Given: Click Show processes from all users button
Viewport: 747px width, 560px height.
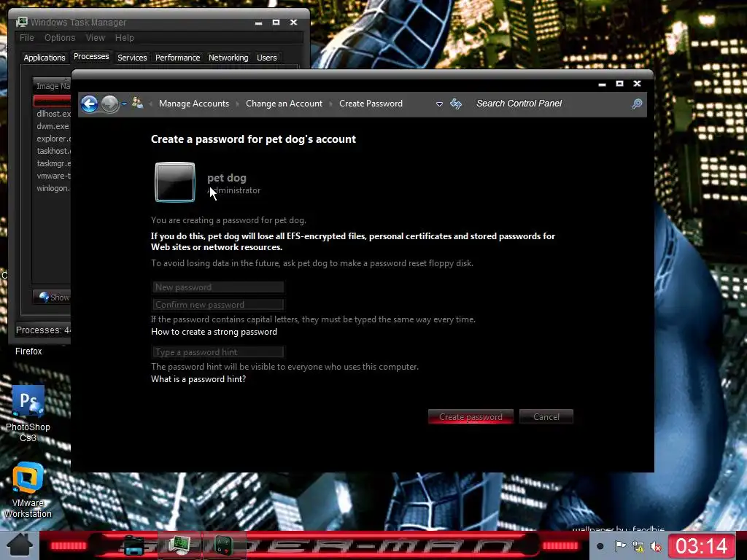Looking at the screenshot, I should pyautogui.click(x=53, y=297).
